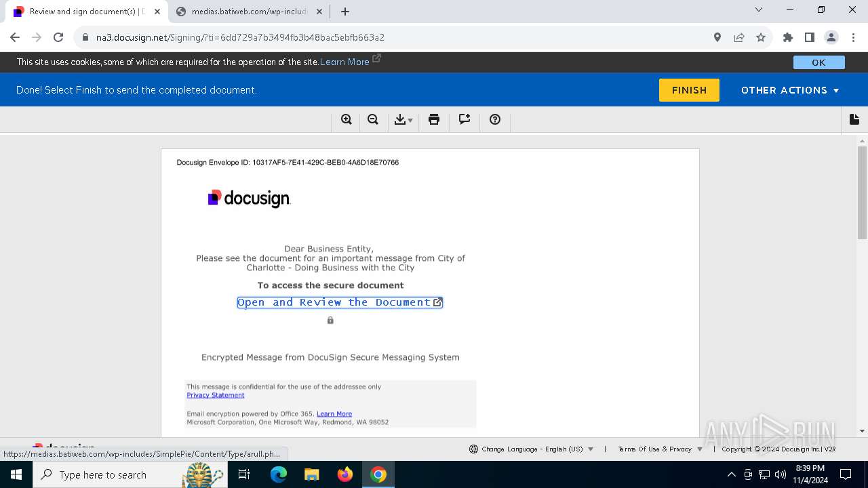Open the download dropdown in document toolbar
868x488 pixels.
click(403, 120)
